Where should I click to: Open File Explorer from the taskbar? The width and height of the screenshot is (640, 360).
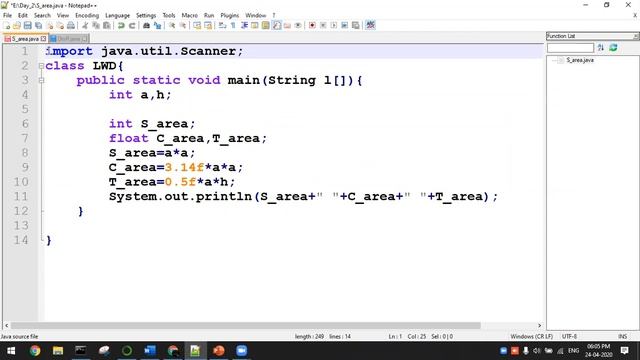pos(58,351)
